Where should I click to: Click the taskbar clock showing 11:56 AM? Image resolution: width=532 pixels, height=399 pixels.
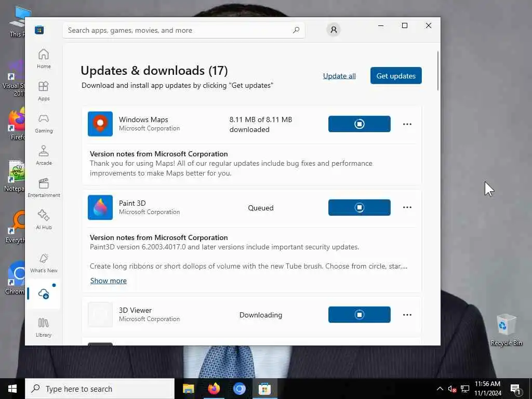[487, 389]
